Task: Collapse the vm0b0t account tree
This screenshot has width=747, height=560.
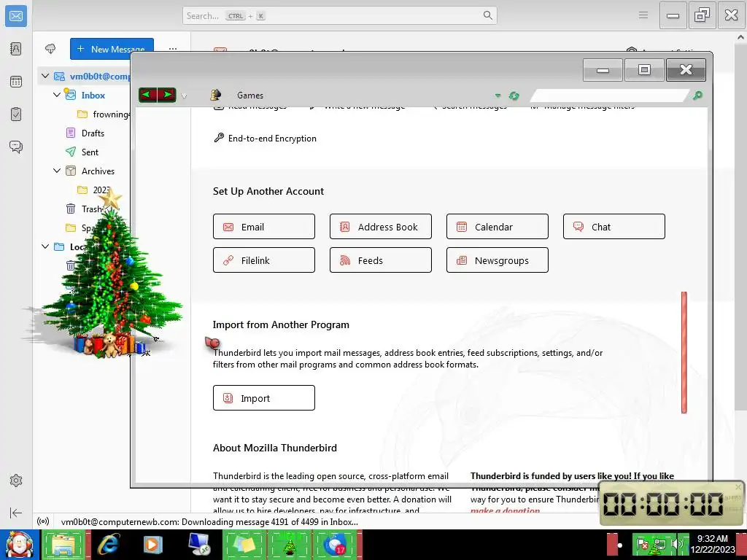Action: (45, 76)
